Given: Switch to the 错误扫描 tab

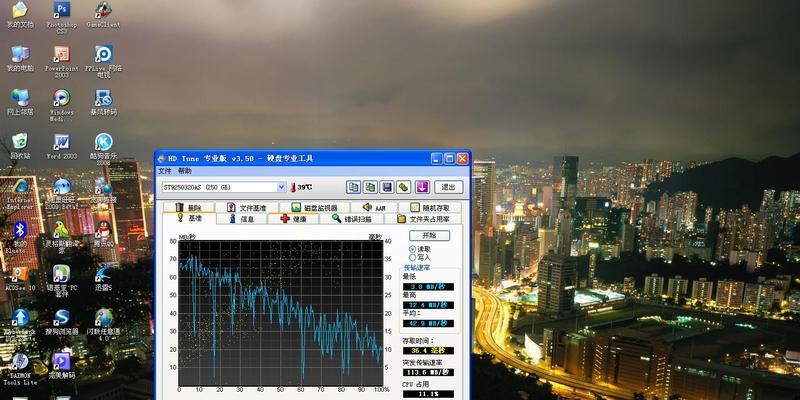Looking at the screenshot, I should click(352, 218).
